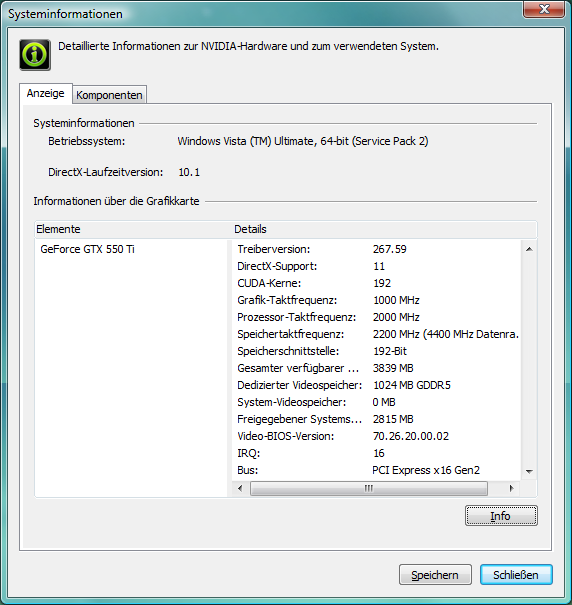Click the horizontal scroll left arrow
572x605 pixels.
tap(240, 488)
